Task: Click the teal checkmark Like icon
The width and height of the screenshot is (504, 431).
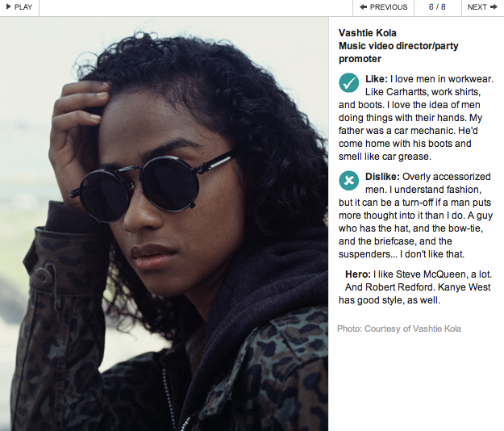Action: tap(348, 83)
